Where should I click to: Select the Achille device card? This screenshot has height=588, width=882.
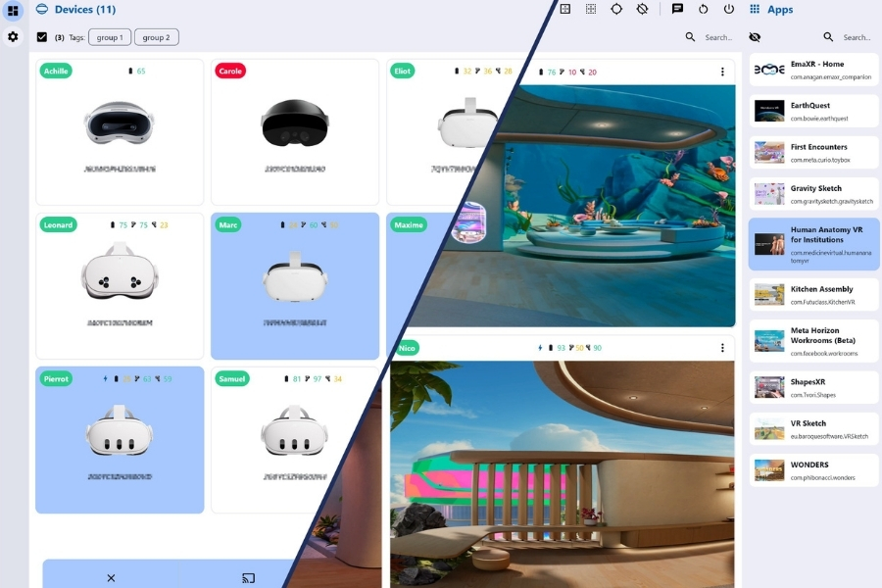pyautogui.click(x=120, y=132)
